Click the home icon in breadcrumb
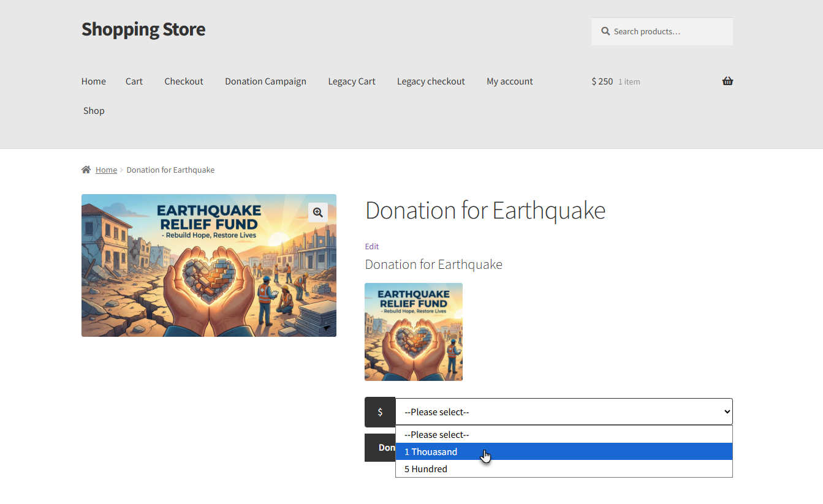The width and height of the screenshot is (823, 504). click(x=86, y=170)
